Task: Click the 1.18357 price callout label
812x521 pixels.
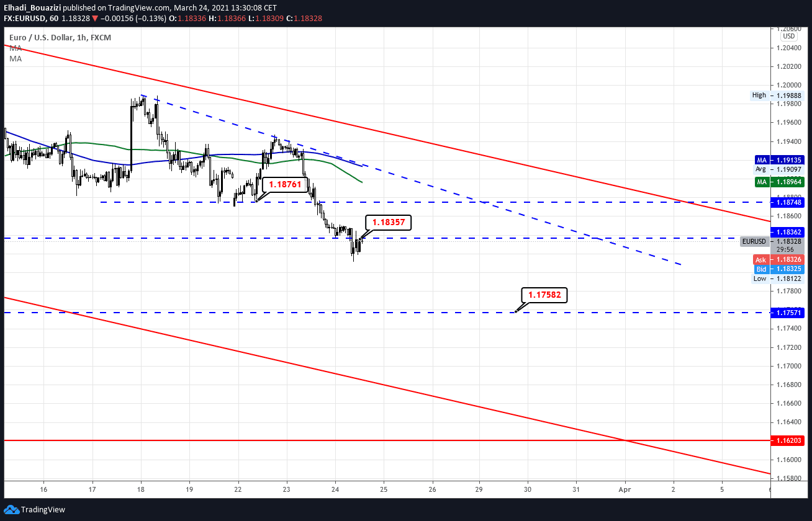Action: (x=389, y=223)
